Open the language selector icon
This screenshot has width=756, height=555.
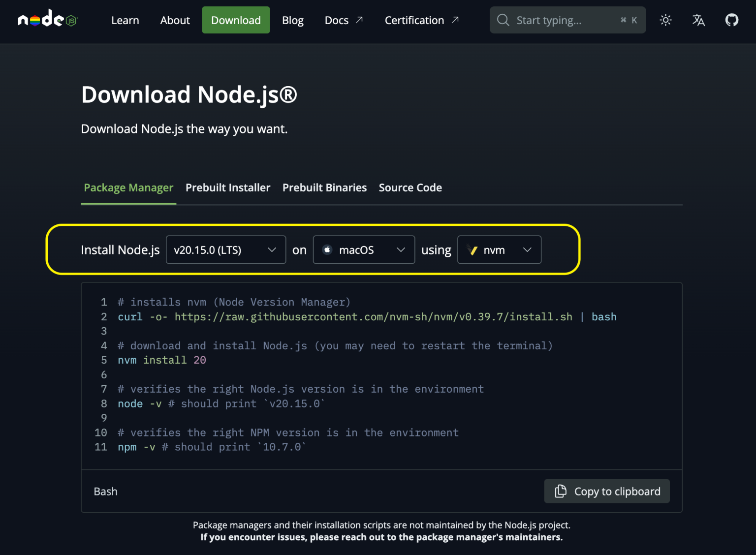[698, 20]
